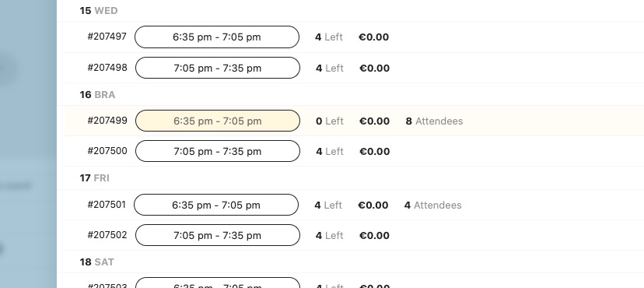Viewport: 644px width, 288px height.
Task: Select the 6:35 pm slot for booking #207501
Action: tap(216, 205)
